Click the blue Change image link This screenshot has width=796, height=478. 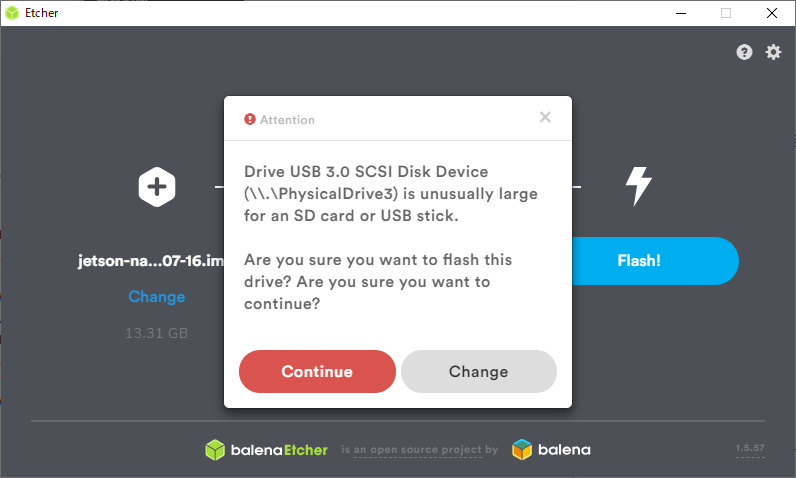(156, 297)
